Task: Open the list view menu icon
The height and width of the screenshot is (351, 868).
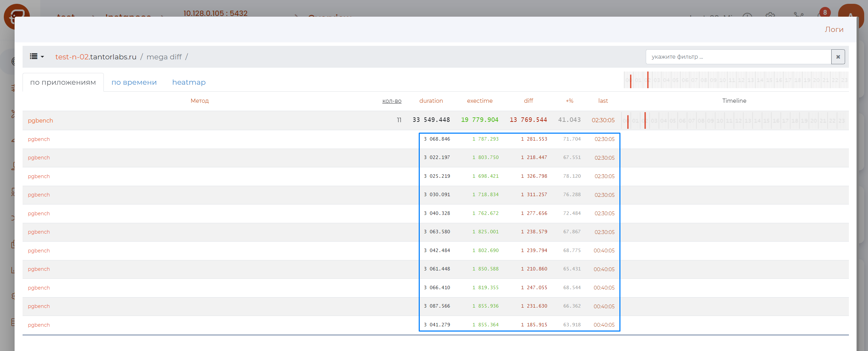Action: coord(36,57)
